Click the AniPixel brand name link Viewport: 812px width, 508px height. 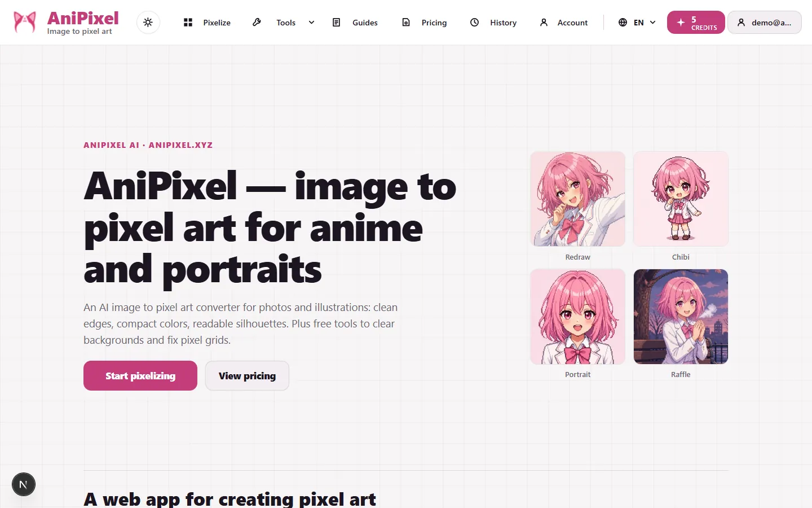click(x=83, y=18)
